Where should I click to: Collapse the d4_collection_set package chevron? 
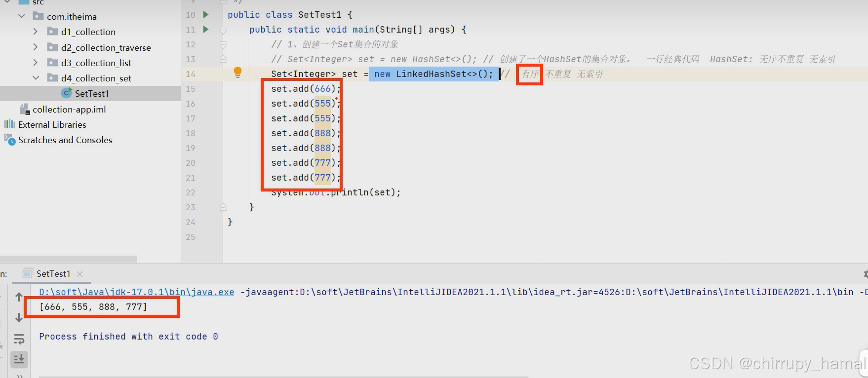(36, 78)
